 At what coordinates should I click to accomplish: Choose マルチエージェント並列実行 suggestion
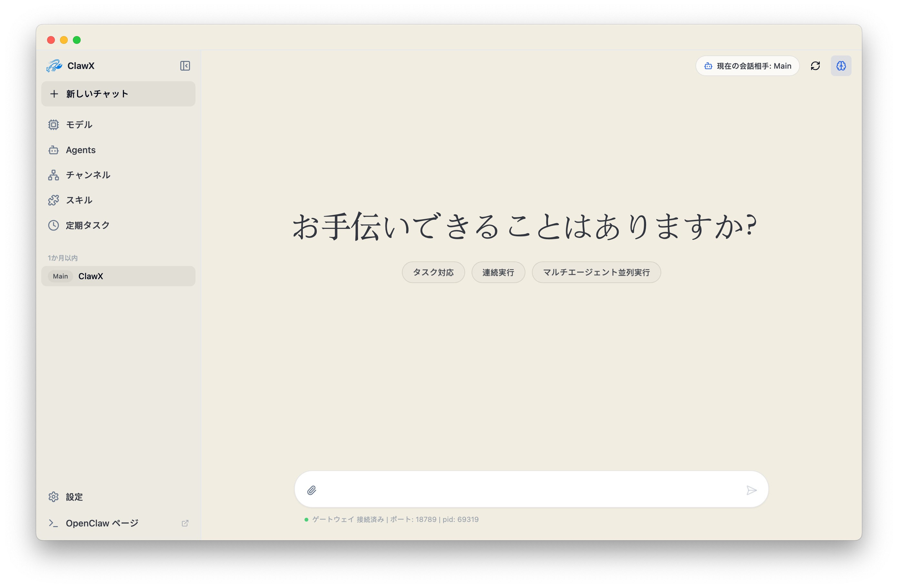596,272
